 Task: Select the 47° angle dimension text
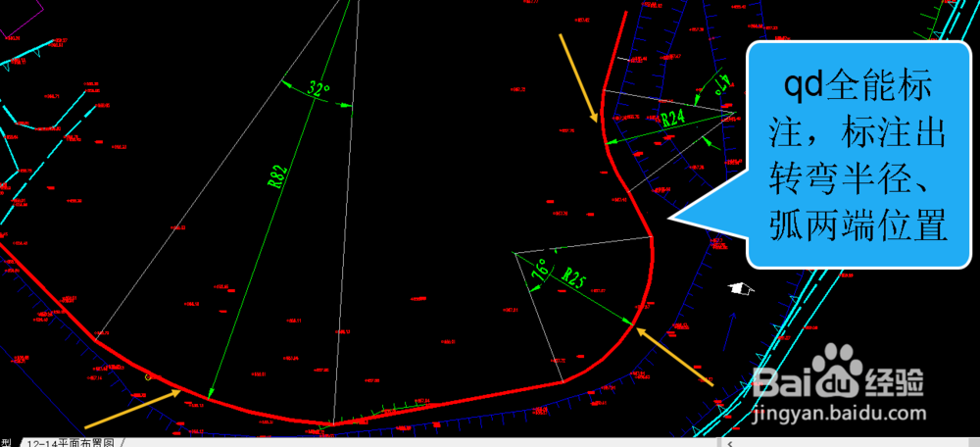[722, 83]
